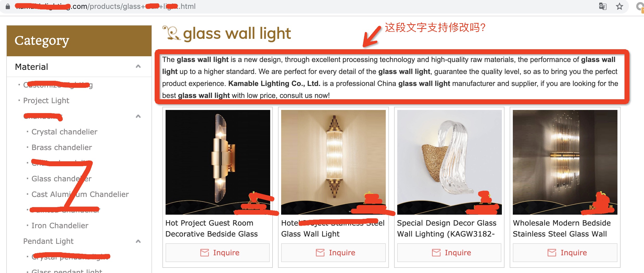Collapse the Pendant Light subcategory list
Screen dimensions: 644x273
click(x=138, y=241)
